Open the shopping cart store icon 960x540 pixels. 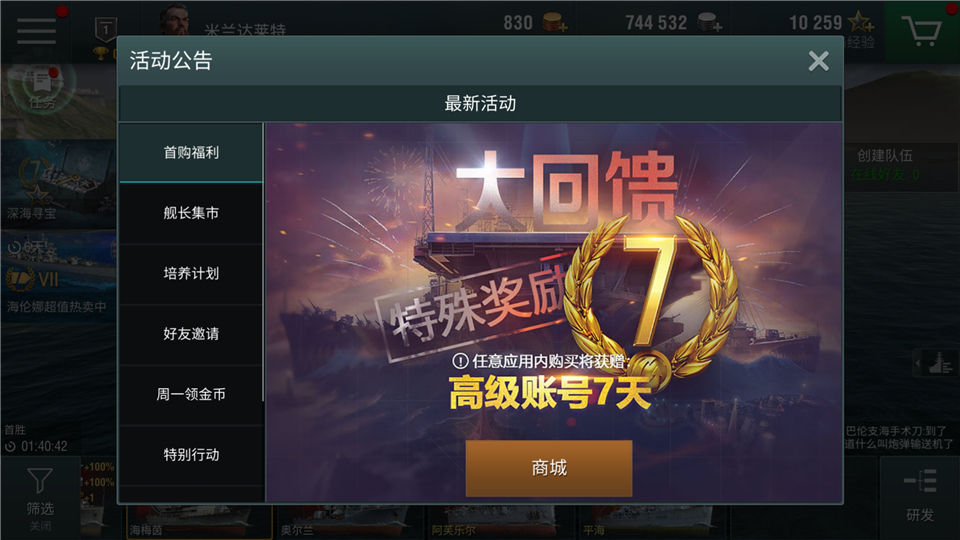[x=921, y=31]
